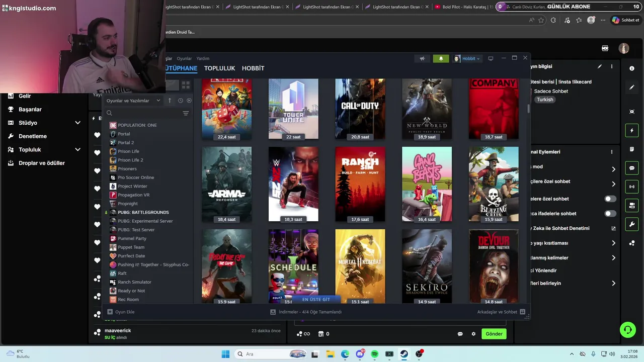Open Kanal Eylemleri three-dot menu
This screenshot has width=644, height=362.
tap(612, 152)
